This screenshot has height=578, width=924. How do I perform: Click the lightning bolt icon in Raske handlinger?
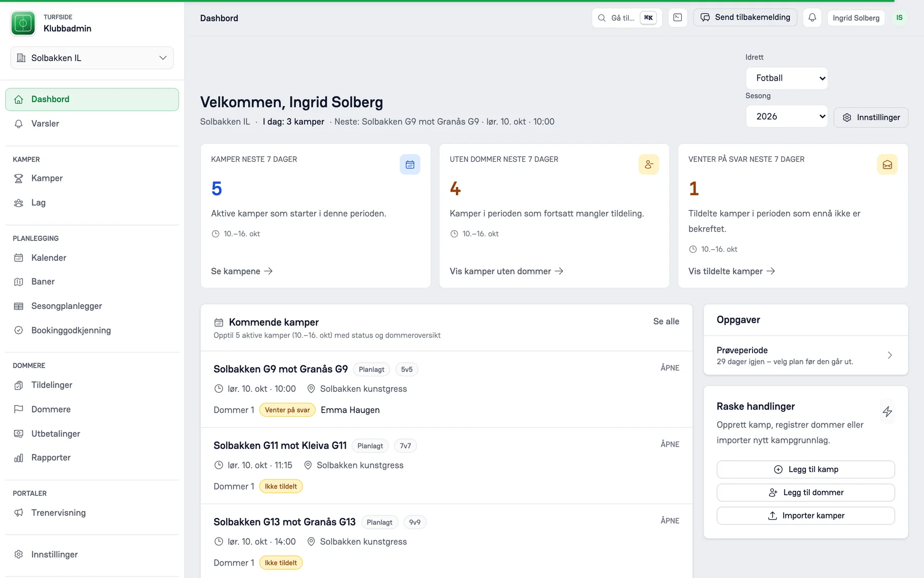click(x=887, y=412)
